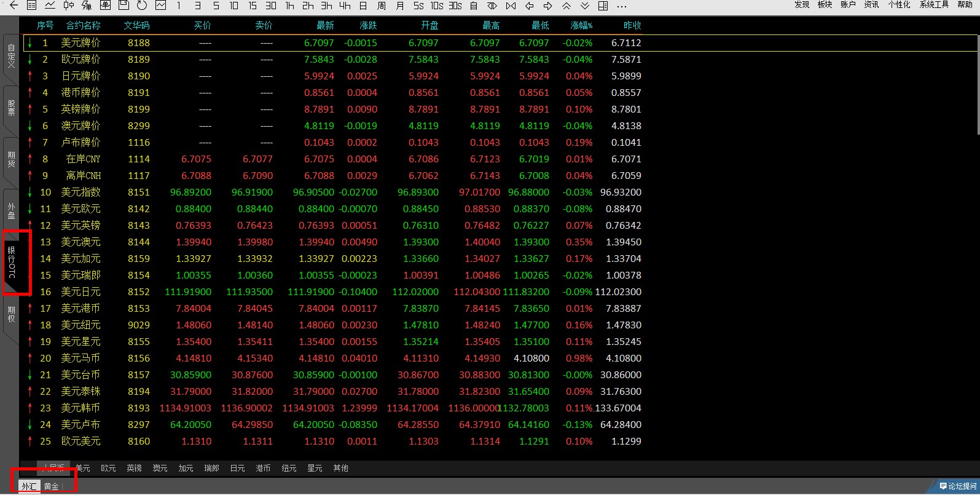The height and width of the screenshot is (495, 980).
Task: Open the 帮助 menu
Action: 965,4
